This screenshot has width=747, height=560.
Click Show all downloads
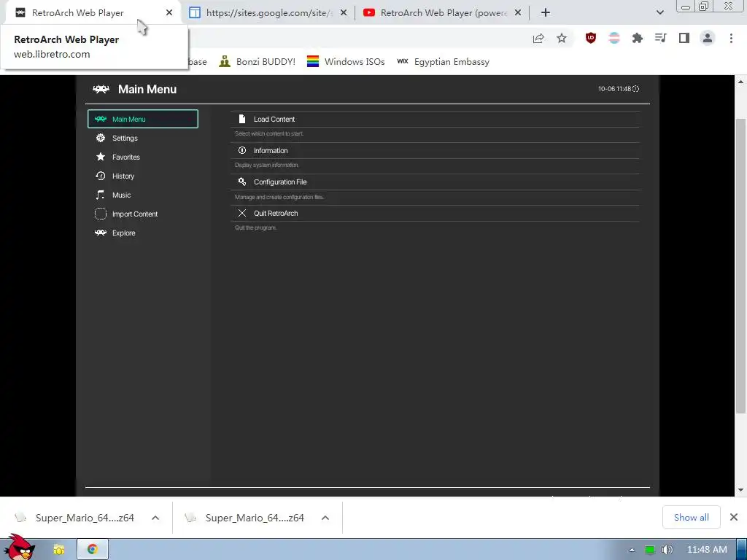(692, 517)
